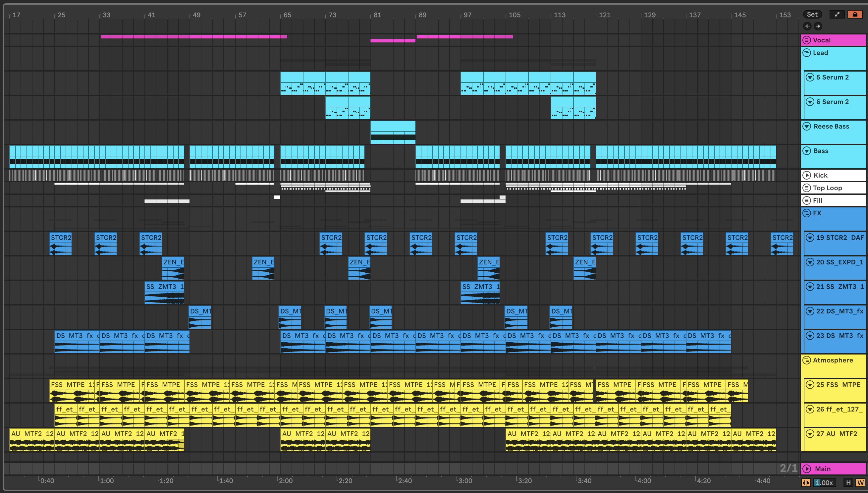Collapse the 22 DS_MT3_fx track

pos(810,311)
